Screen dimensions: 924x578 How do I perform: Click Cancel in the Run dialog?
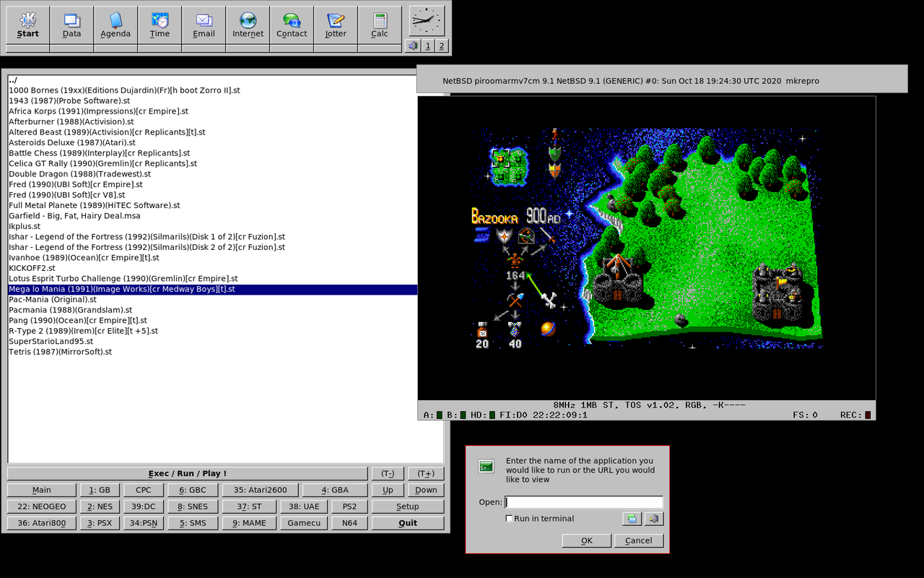(x=638, y=540)
